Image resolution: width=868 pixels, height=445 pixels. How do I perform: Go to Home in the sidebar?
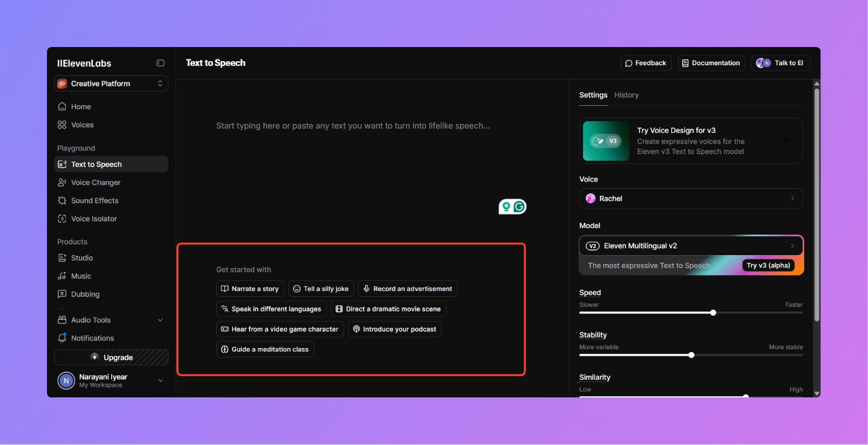pos(111,106)
